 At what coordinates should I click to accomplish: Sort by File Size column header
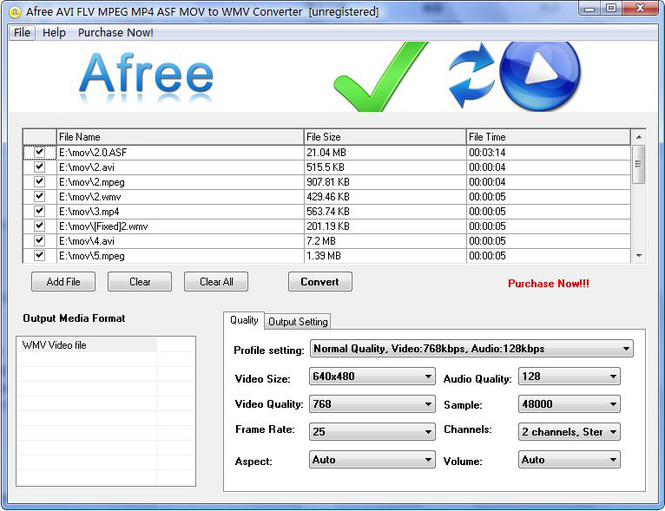coord(385,137)
